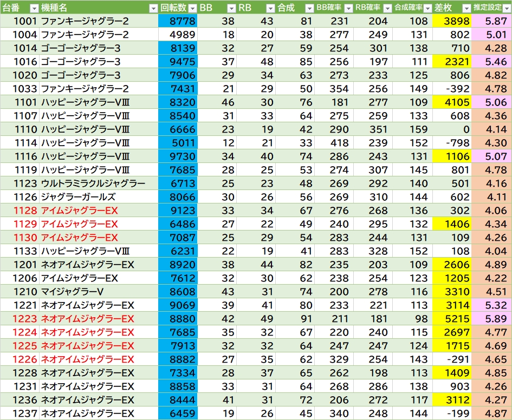Screen dimensions: 512x420
Task: Select 回転数 cell with value 6459
Action: point(178,414)
